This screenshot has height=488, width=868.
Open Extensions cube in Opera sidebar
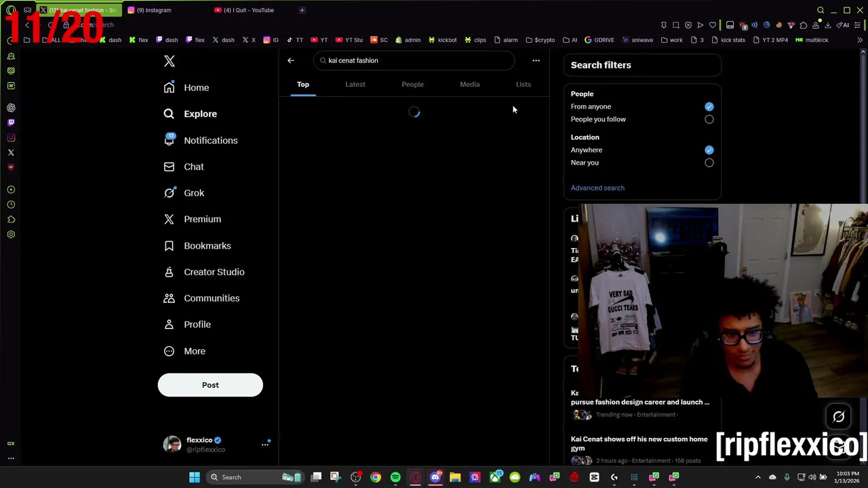[11, 220]
